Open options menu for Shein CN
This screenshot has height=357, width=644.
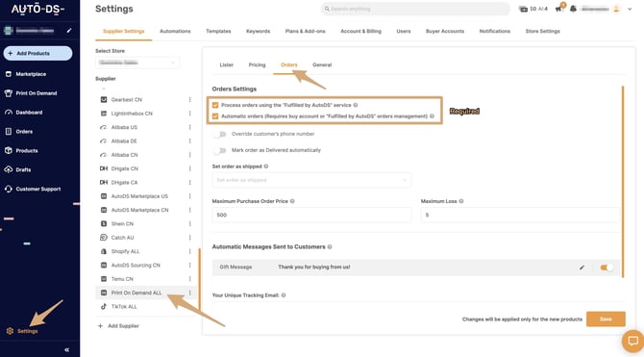[189, 224]
